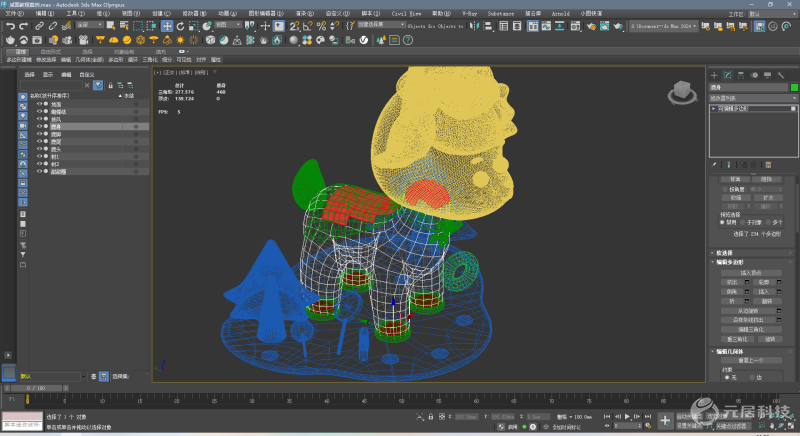Click the 扩大 grow selection button

pyautogui.click(x=768, y=198)
